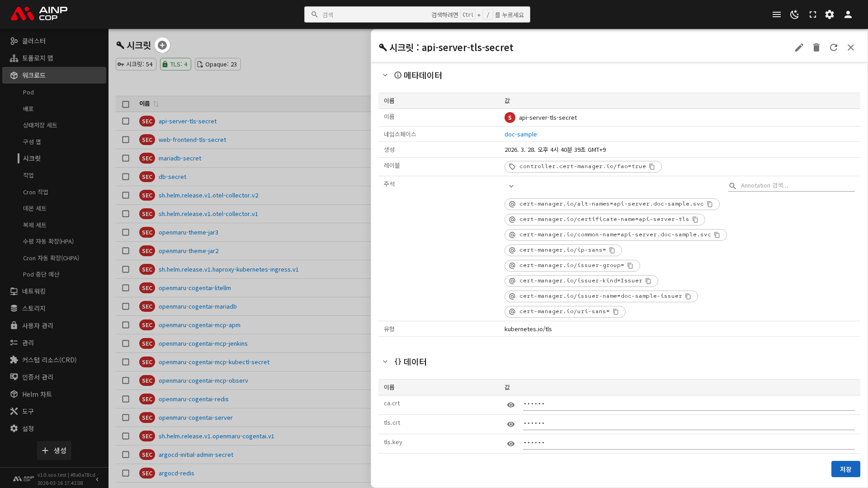The image size is (868, 488).
Task: Show the ca.crt value using eye icon
Action: pos(511,405)
